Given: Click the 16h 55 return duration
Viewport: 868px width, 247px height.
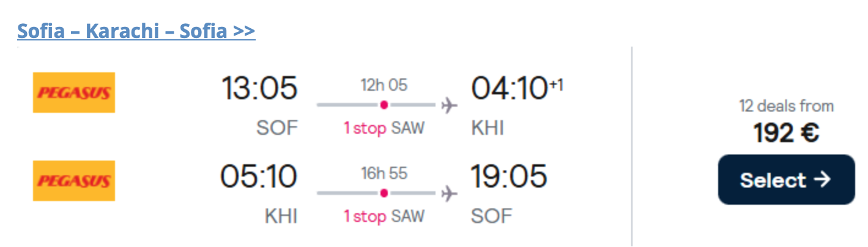Looking at the screenshot, I should (384, 173).
